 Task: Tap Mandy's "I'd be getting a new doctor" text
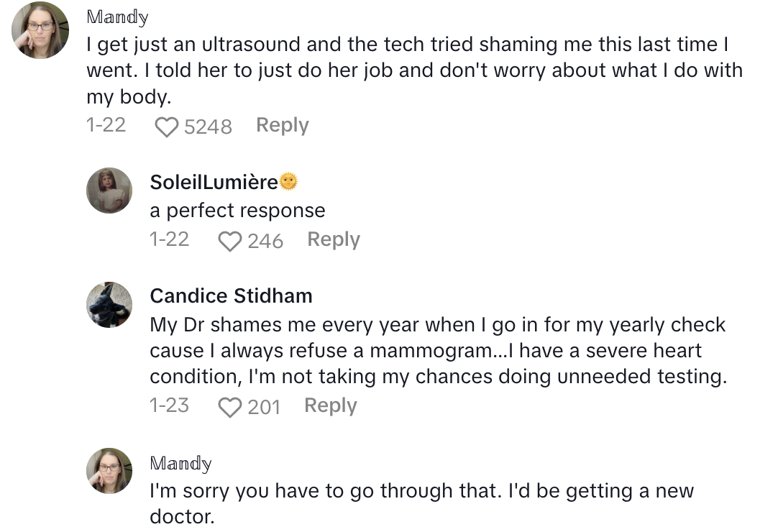(421, 503)
